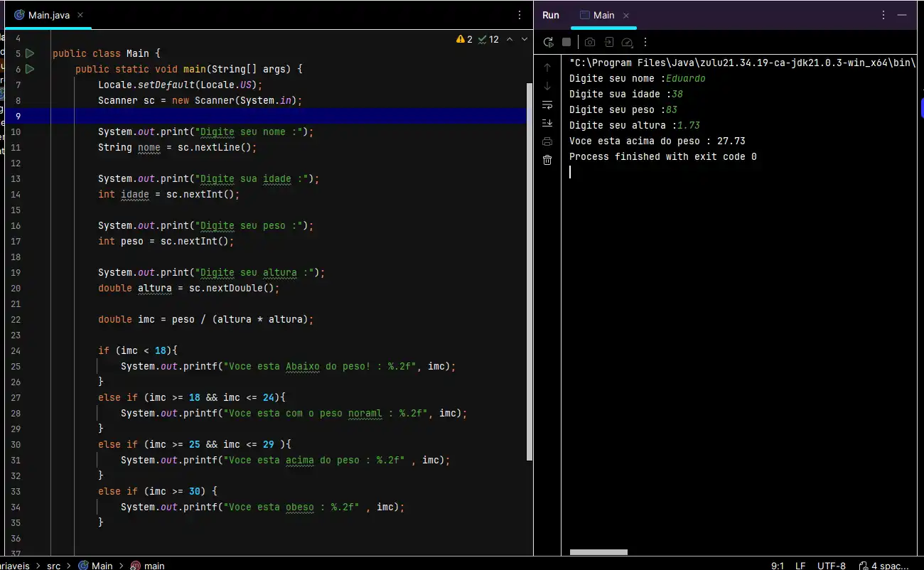Viewport: 924px width, 570px height.
Task: Click console input value Eduardo
Action: click(x=686, y=78)
